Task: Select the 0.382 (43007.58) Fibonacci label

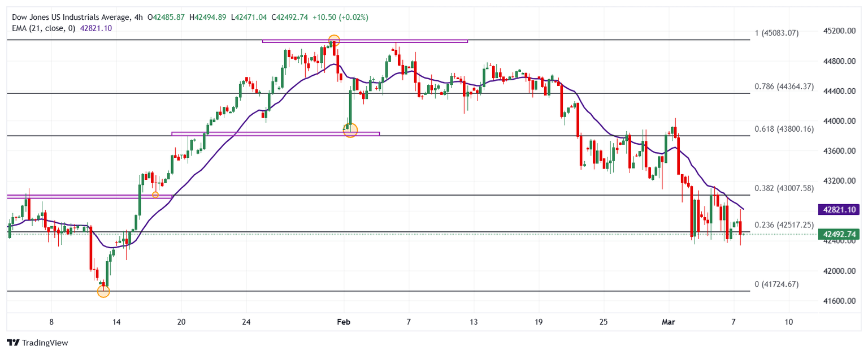Action: click(x=785, y=188)
